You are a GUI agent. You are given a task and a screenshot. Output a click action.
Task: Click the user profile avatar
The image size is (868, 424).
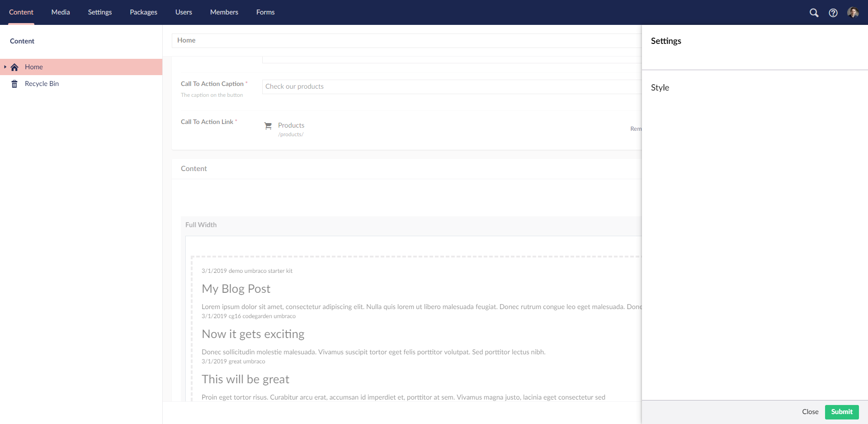tap(854, 13)
